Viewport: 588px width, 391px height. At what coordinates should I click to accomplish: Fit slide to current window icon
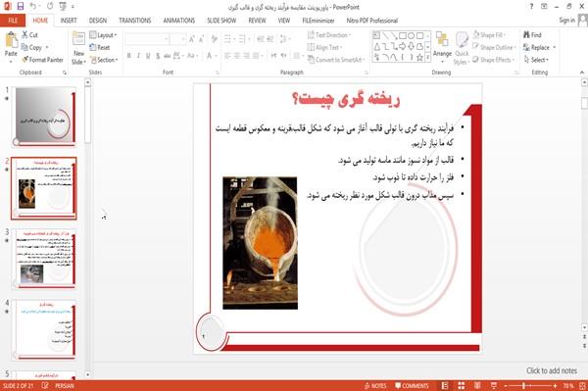point(582,386)
